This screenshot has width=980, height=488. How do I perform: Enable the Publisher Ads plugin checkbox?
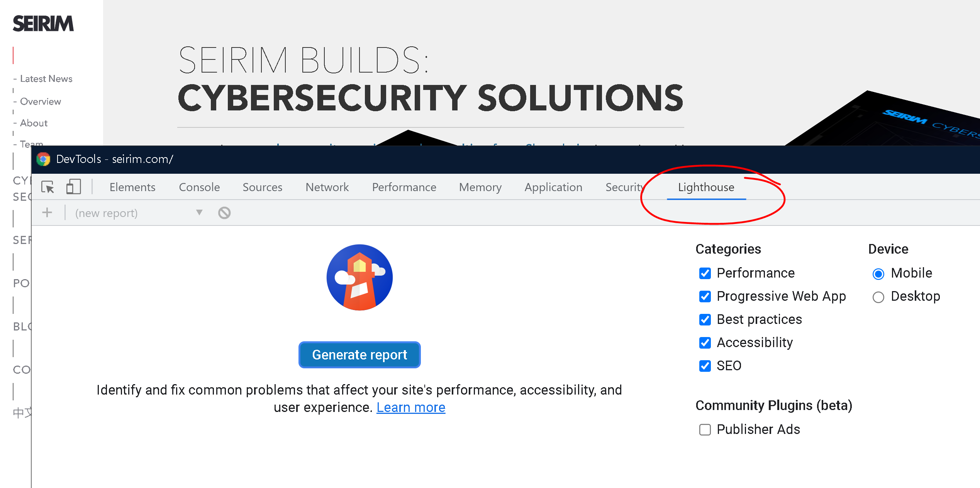pos(705,430)
